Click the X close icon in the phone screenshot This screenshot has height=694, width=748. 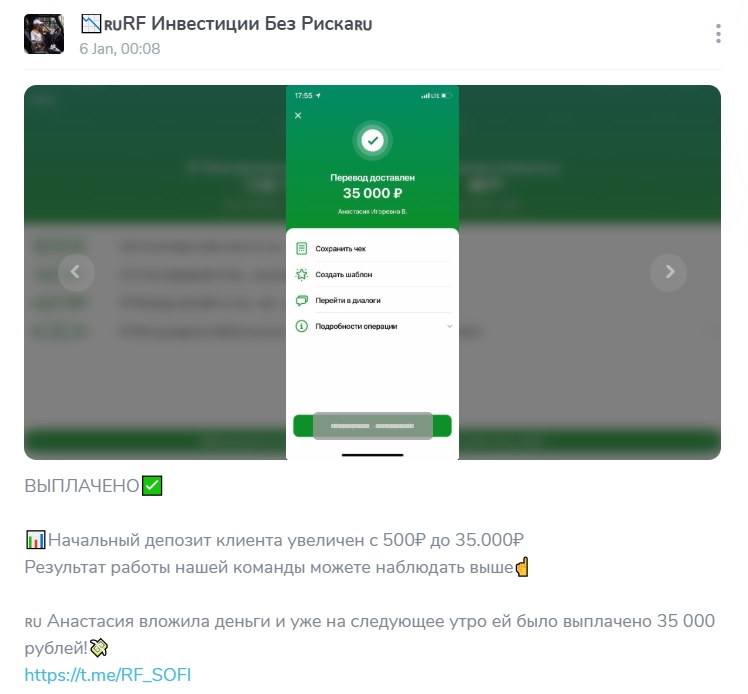coord(298,115)
